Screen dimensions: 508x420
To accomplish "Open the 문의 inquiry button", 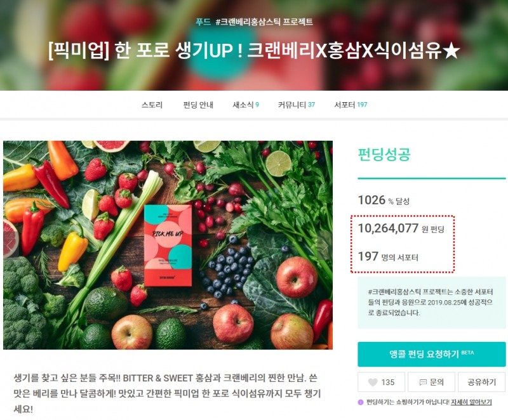I will point(431,382).
